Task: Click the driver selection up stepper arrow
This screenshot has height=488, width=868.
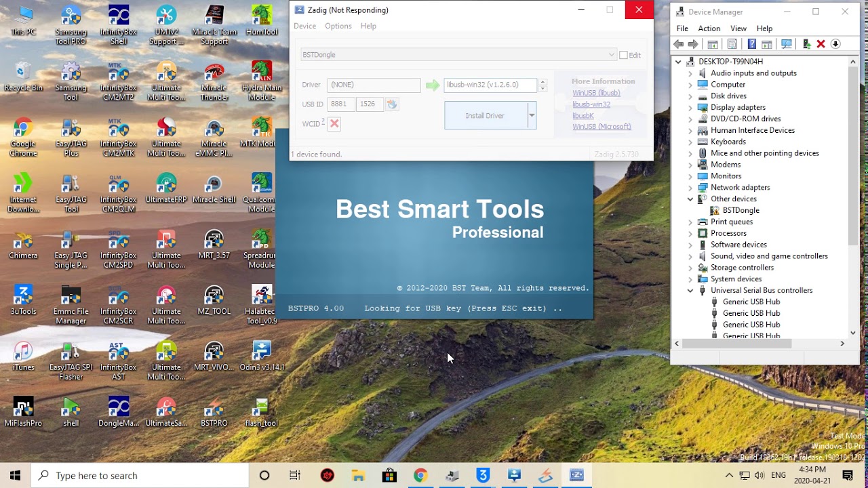Action: (x=542, y=81)
